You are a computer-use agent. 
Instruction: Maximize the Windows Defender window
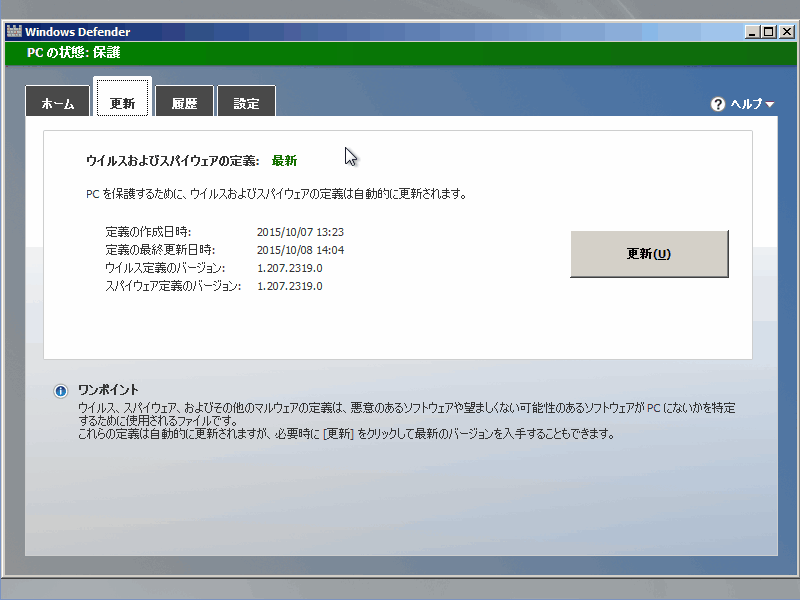pos(768,32)
